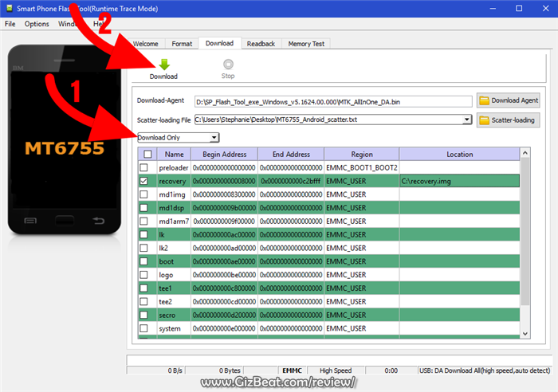Check the tee1 partition checkbox

[x=143, y=288]
